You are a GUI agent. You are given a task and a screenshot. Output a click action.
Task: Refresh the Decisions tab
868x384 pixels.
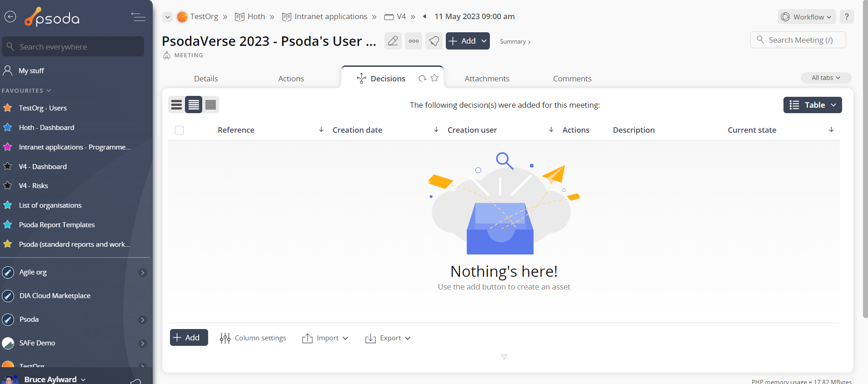[422, 78]
